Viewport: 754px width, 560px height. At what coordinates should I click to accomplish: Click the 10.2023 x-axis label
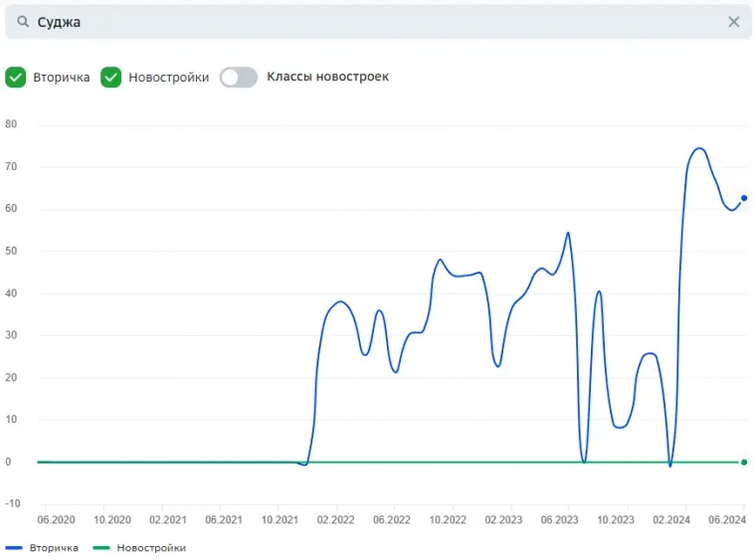coord(616,520)
